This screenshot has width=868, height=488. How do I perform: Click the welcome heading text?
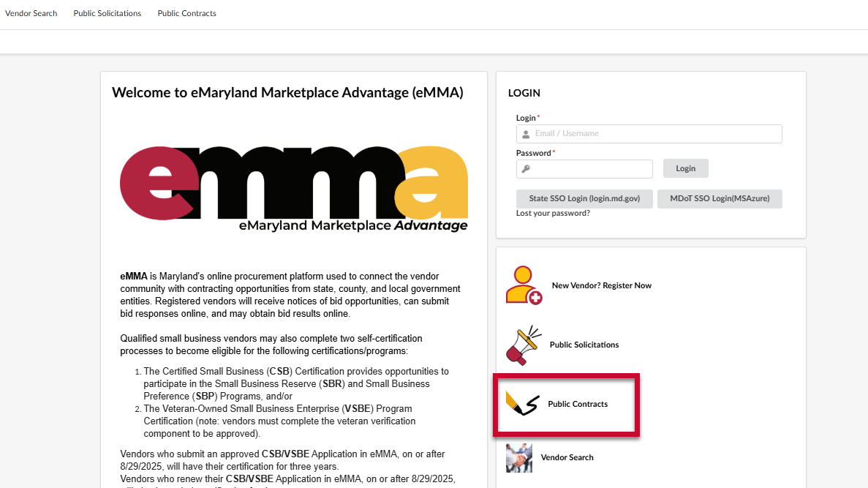coord(287,92)
